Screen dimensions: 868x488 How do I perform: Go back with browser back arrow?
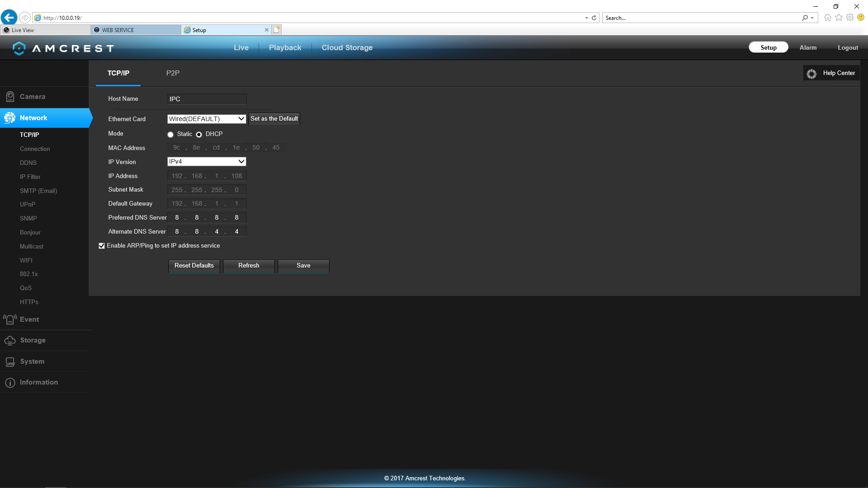[x=9, y=18]
